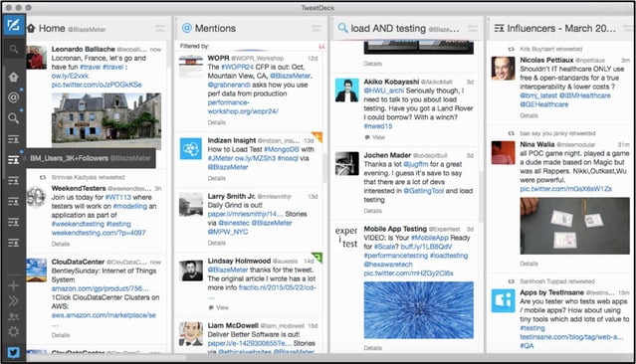
Task: Jump to search column via sidebar magnifier with blue dot
Action: pos(13,118)
